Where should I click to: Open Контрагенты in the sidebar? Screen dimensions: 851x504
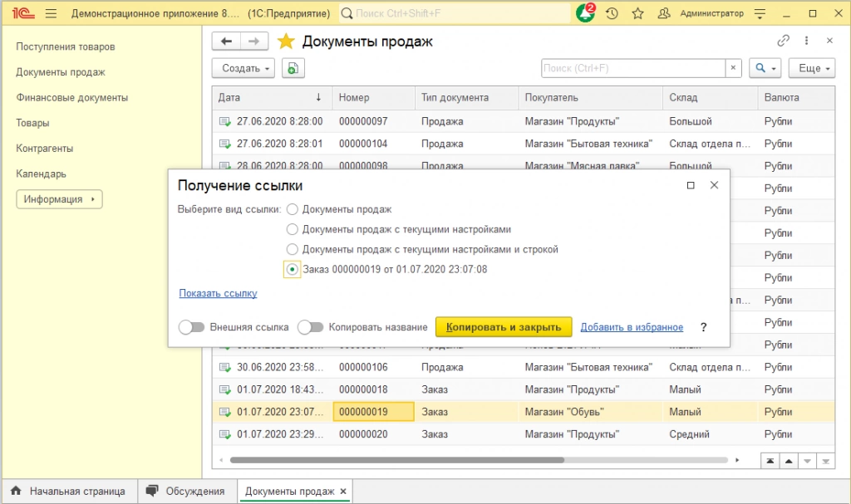tap(45, 149)
